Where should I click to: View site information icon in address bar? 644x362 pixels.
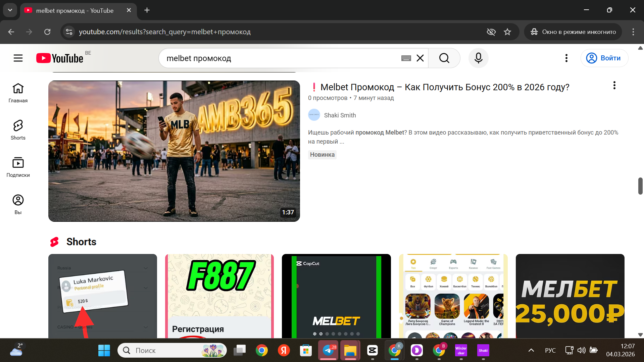[69, 32]
